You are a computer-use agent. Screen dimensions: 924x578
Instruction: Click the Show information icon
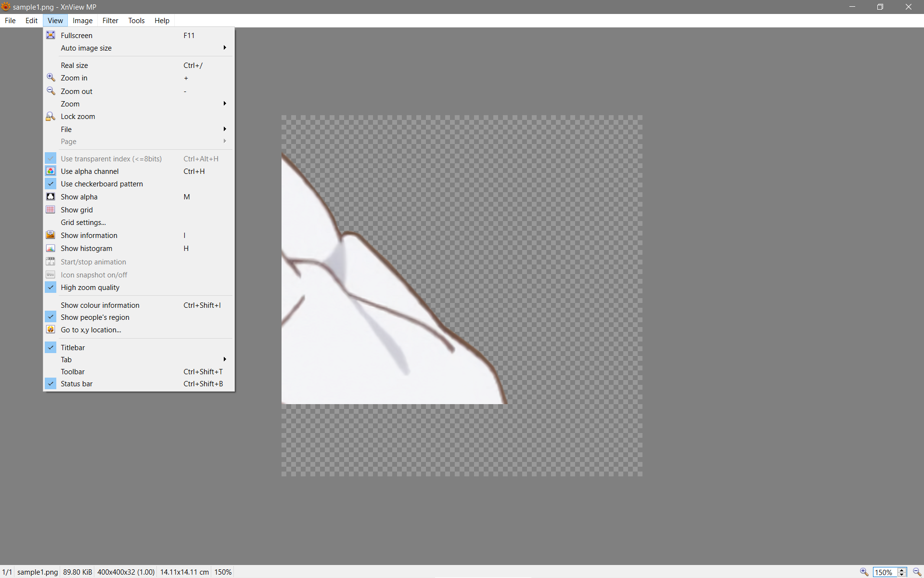coord(51,235)
